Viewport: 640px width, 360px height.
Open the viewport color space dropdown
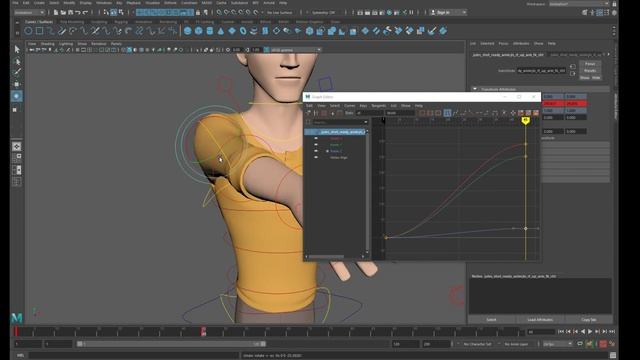(296, 50)
